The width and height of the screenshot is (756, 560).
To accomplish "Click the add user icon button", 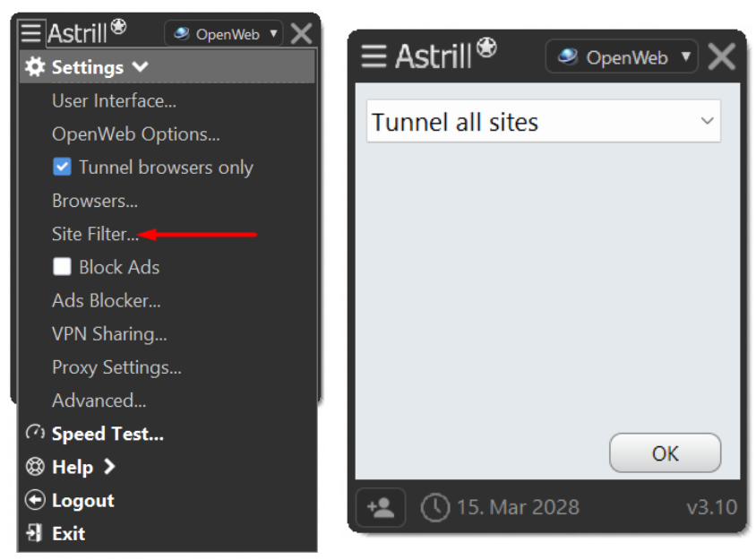I will point(381,507).
